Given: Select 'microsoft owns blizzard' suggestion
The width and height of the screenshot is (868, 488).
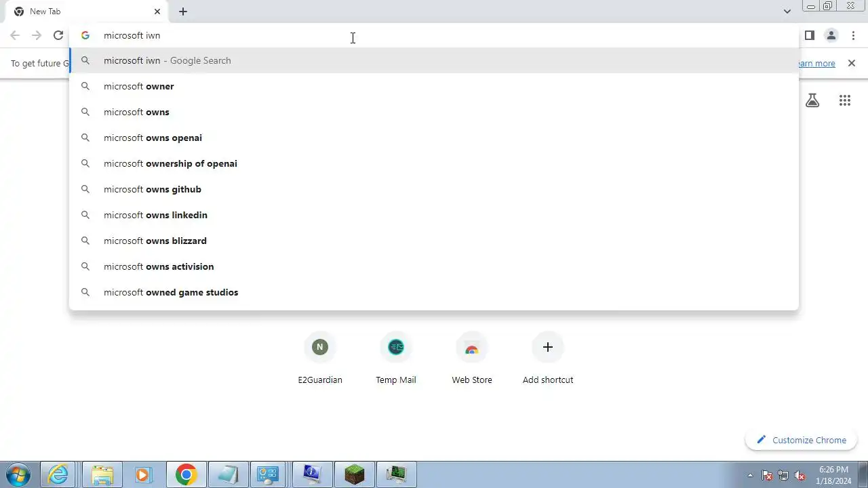Looking at the screenshot, I should coord(434,241).
